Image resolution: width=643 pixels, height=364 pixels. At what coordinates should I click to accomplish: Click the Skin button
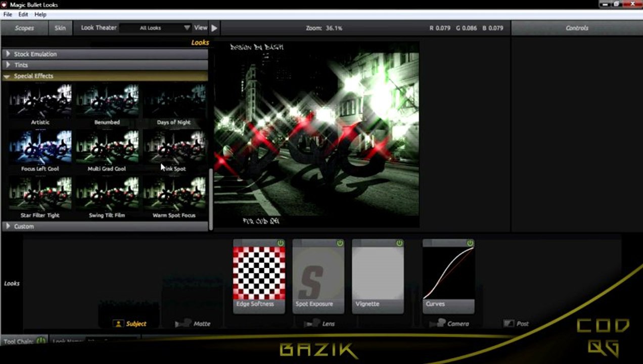click(60, 28)
